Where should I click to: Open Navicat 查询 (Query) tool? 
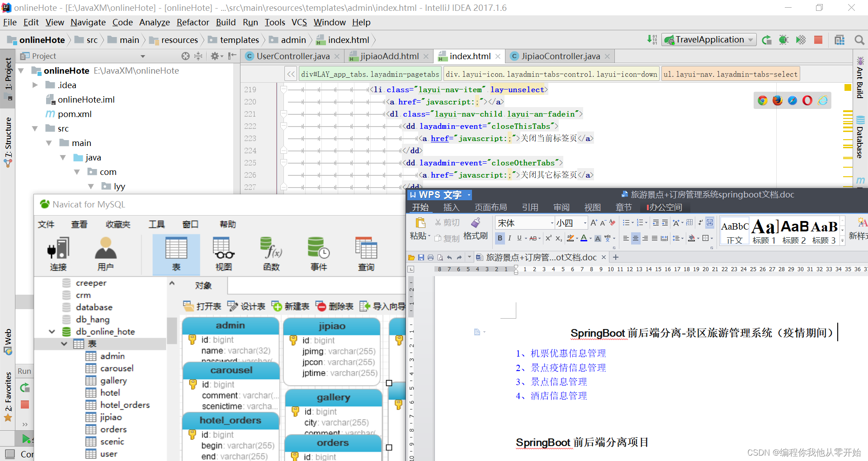366,254
